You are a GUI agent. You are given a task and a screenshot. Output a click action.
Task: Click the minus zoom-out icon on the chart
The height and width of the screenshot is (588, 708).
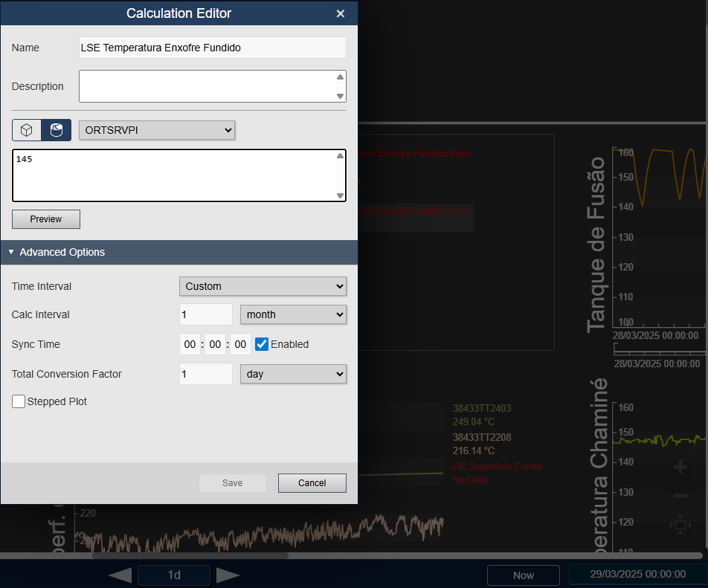click(680, 496)
